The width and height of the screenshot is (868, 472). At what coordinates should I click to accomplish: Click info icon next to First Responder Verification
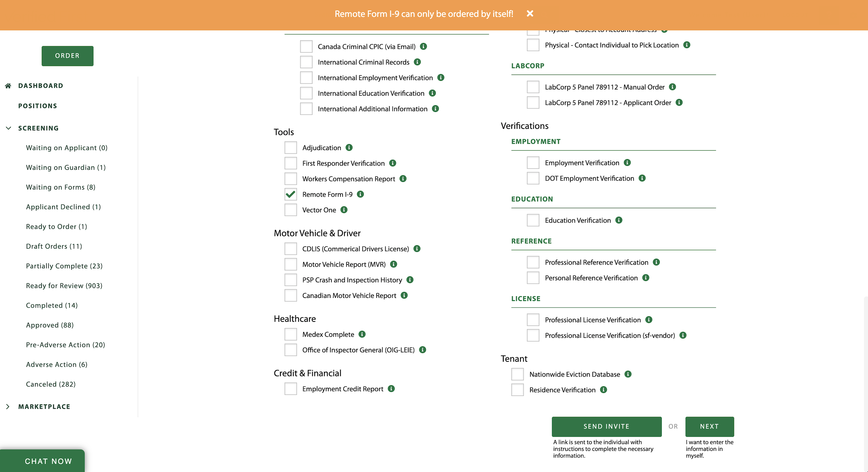point(392,163)
